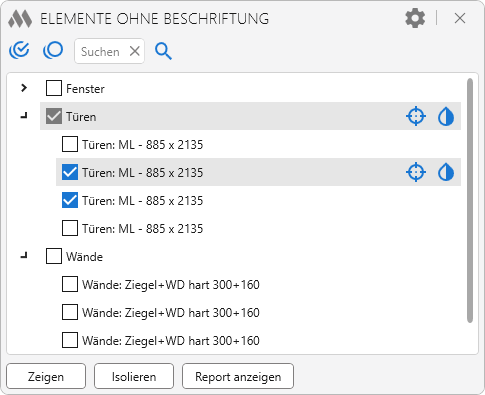
Task: Click the blue magnifier search icon
Action: pos(163,51)
